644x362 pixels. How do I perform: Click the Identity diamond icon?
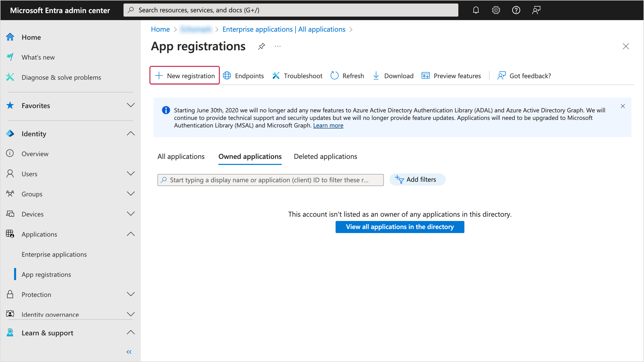click(10, 133)
